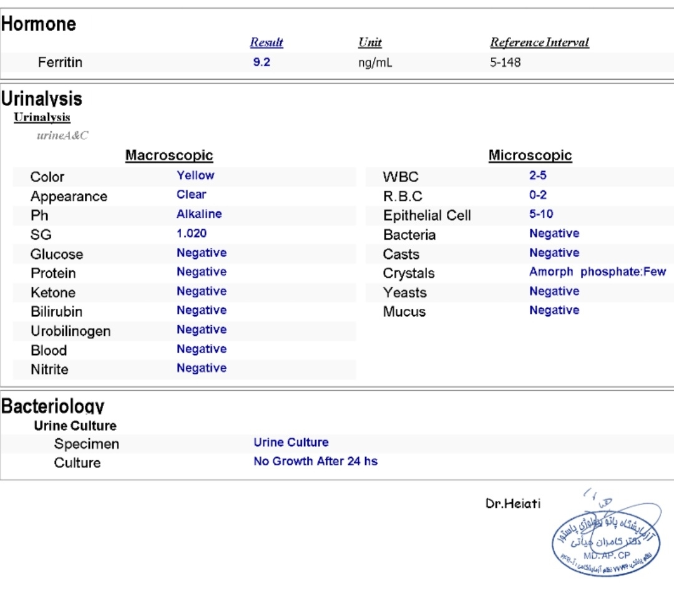Click the Color value Yellow
The height and width of the screenshot is (616, 674).
(x=195, y=175)
